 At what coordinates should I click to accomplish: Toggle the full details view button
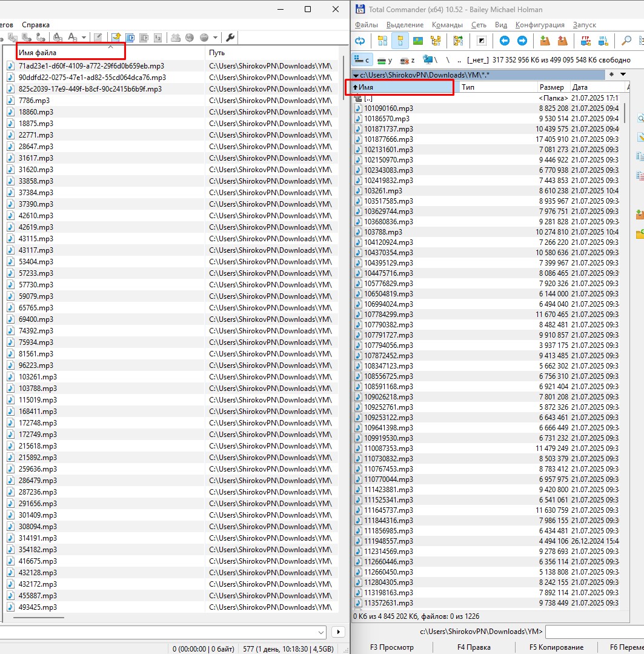pos(400,41)
